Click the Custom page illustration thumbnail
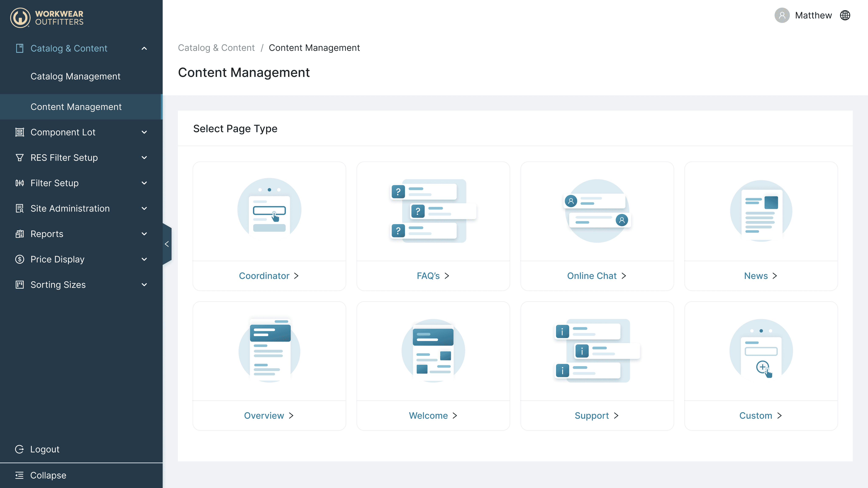 (x=761, y=350)
